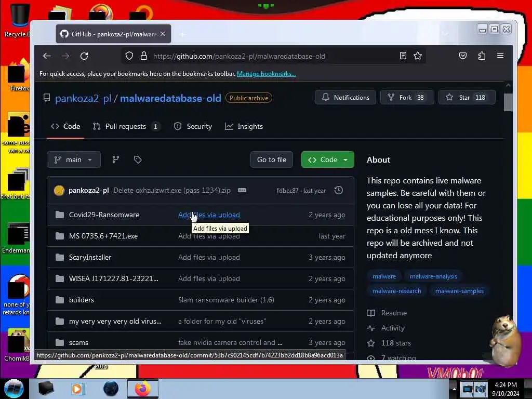Select the malware-samples topic tag

coord(459,291)
